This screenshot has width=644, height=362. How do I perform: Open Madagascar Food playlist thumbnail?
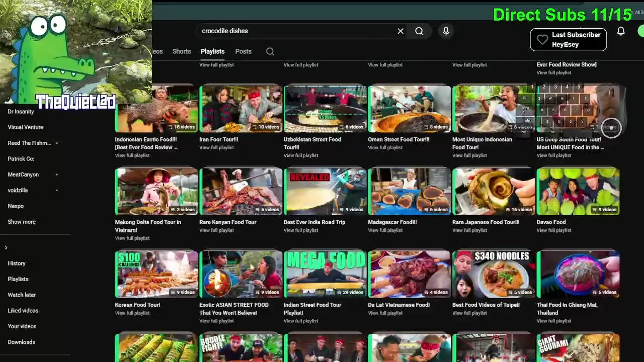[410, 192]
